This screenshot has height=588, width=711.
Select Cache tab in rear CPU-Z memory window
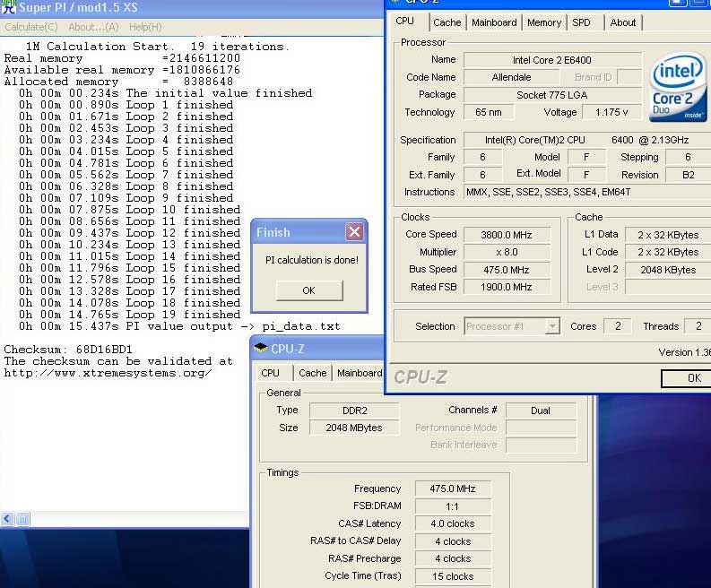click(312, 373)
